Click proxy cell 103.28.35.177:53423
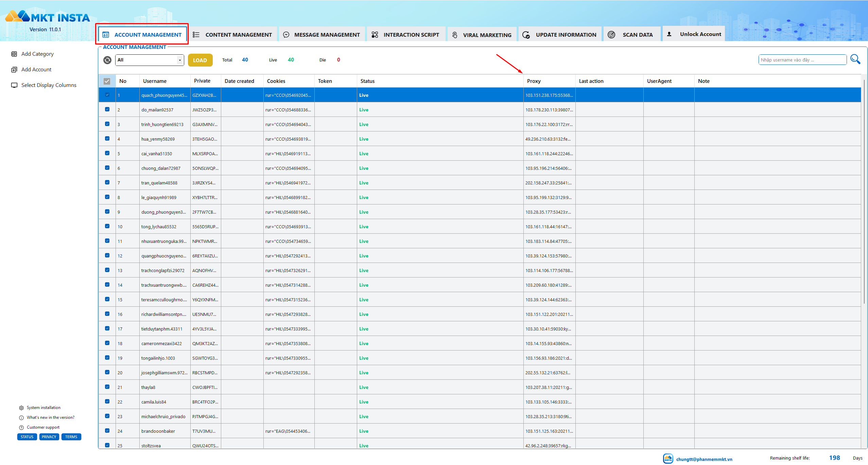The width and height of the screenshot is (868, 465). (549, 212)
